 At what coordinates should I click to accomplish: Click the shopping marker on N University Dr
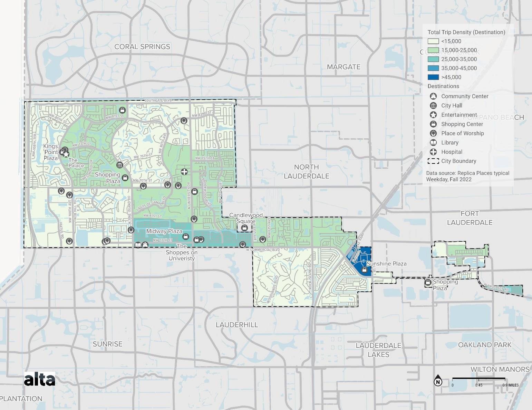click(194, 191)
